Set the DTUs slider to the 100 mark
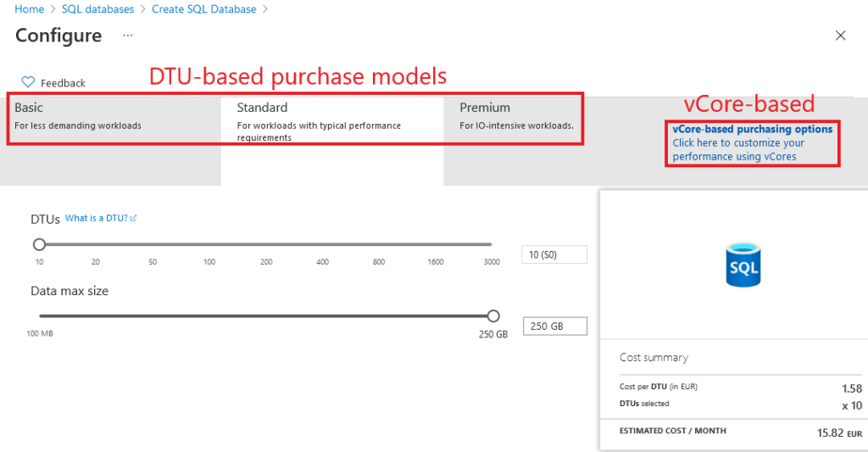This screenshot has height=452, width=868. pos(209,244)
